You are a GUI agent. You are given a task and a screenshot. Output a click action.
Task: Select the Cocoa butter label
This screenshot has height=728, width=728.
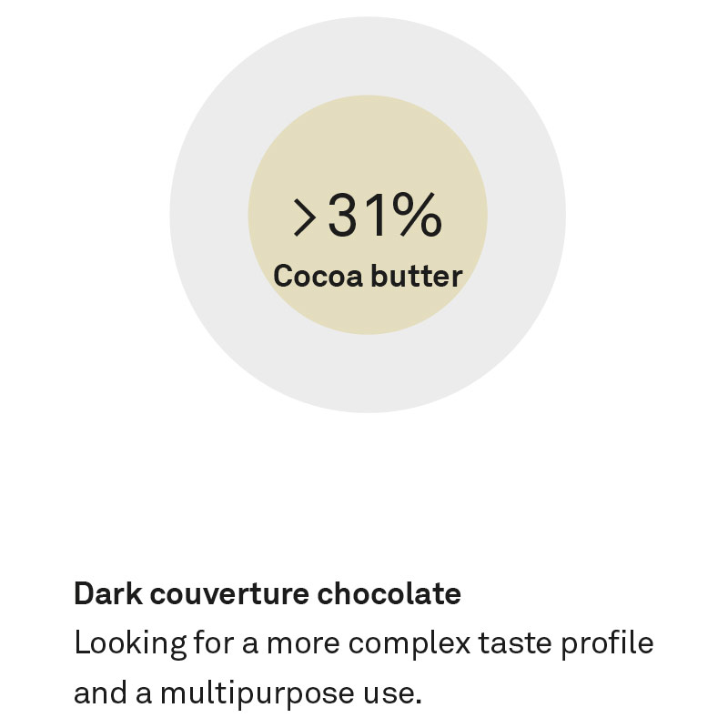click(368, 276)
